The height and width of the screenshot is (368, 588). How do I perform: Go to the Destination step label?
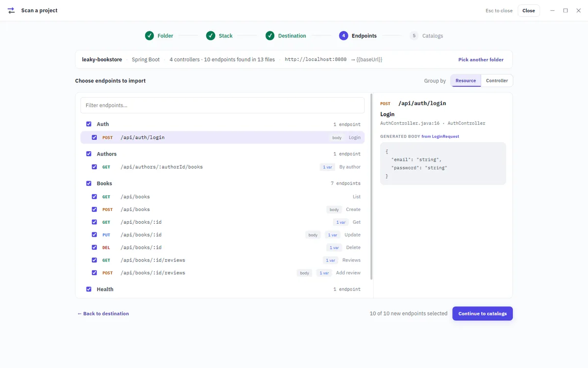[292, 36]
